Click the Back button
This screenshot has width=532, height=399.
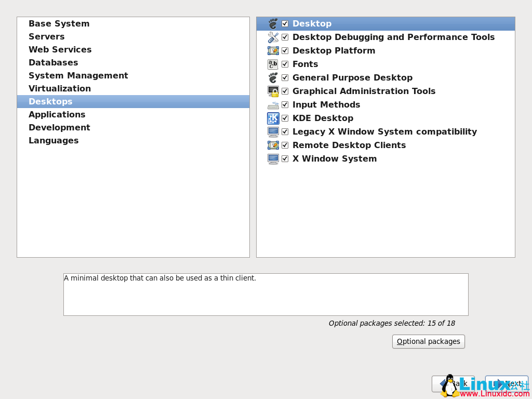[x=453, y=383]
